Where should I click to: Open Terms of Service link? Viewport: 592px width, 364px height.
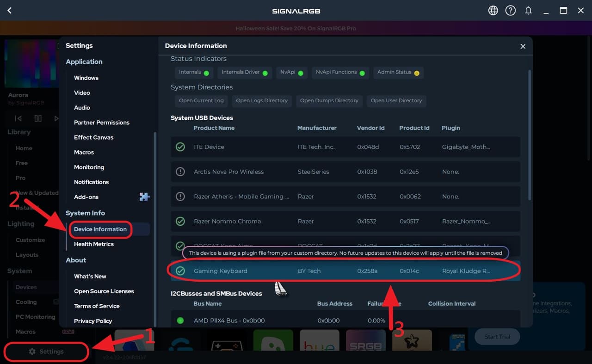[x=97, y=306]
